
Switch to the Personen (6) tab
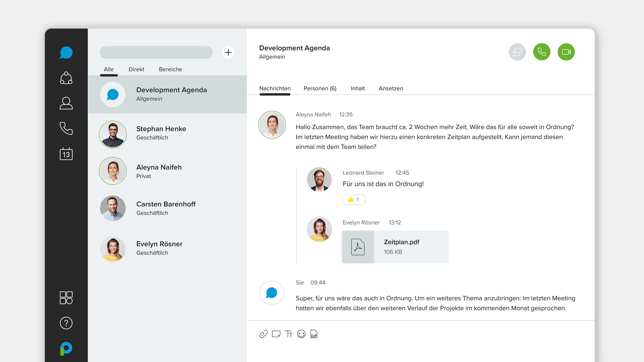pyautogui.click(x=320, y=88)
